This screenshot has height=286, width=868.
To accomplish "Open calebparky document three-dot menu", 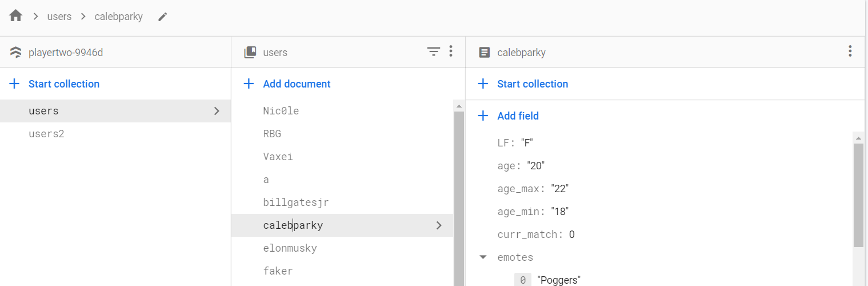I will tap(850, 52).
